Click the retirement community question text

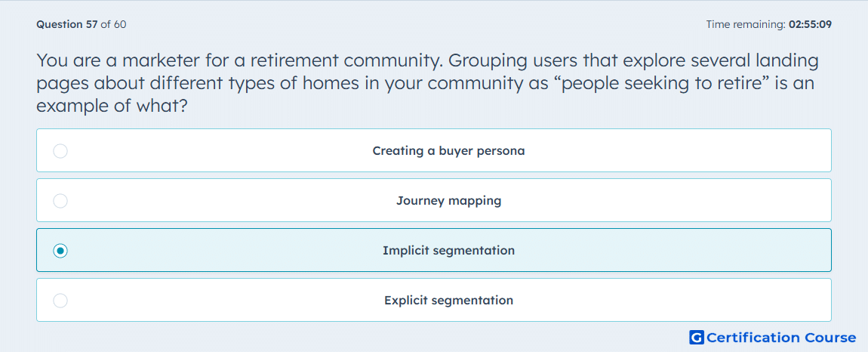[x=427, y=83]
